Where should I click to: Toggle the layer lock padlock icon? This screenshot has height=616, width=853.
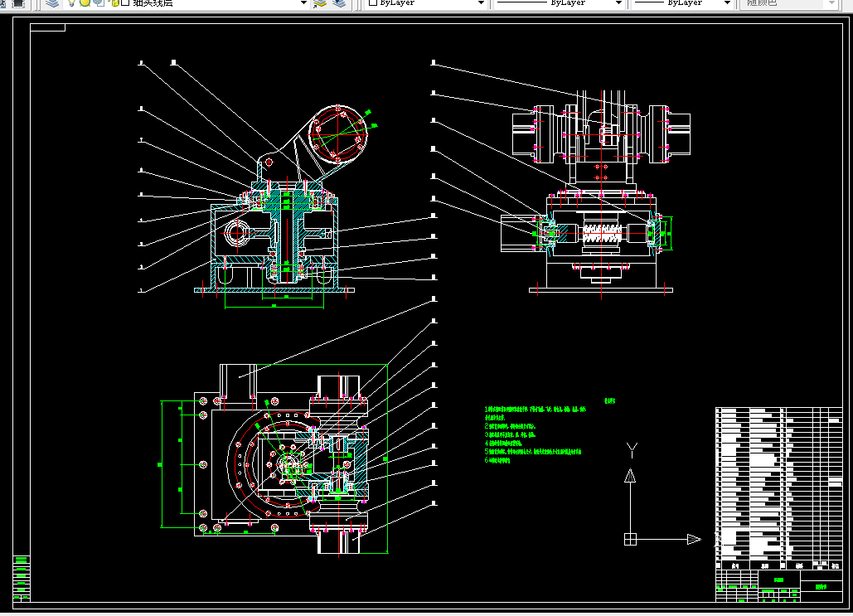(113, 2)
